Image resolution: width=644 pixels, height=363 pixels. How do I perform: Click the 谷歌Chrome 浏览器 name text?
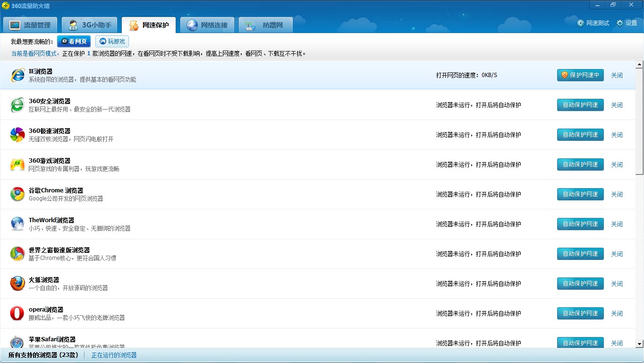coord(56,190)
